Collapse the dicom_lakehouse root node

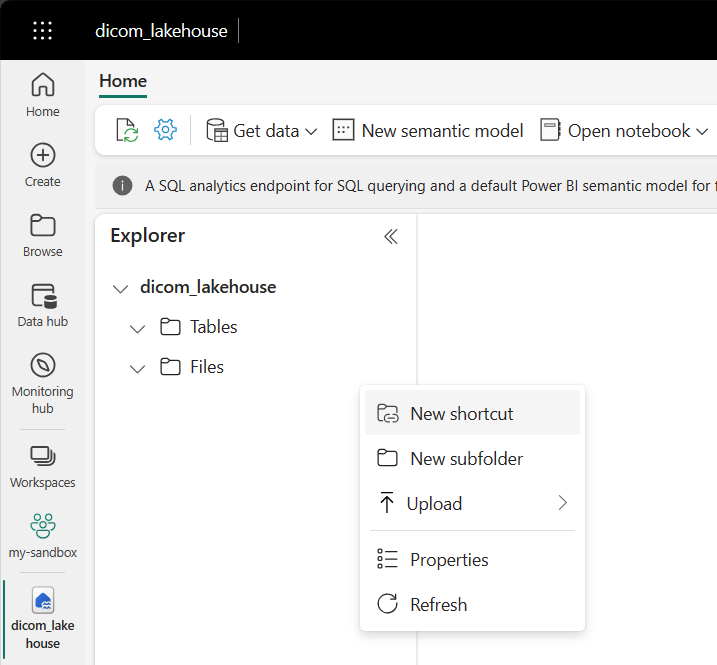point(121,288)
